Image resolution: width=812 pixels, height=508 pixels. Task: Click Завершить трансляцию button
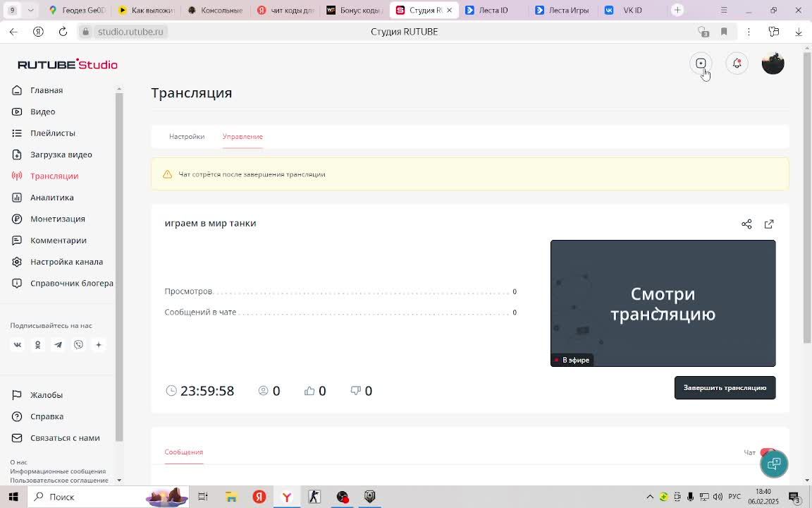point(725,388)
